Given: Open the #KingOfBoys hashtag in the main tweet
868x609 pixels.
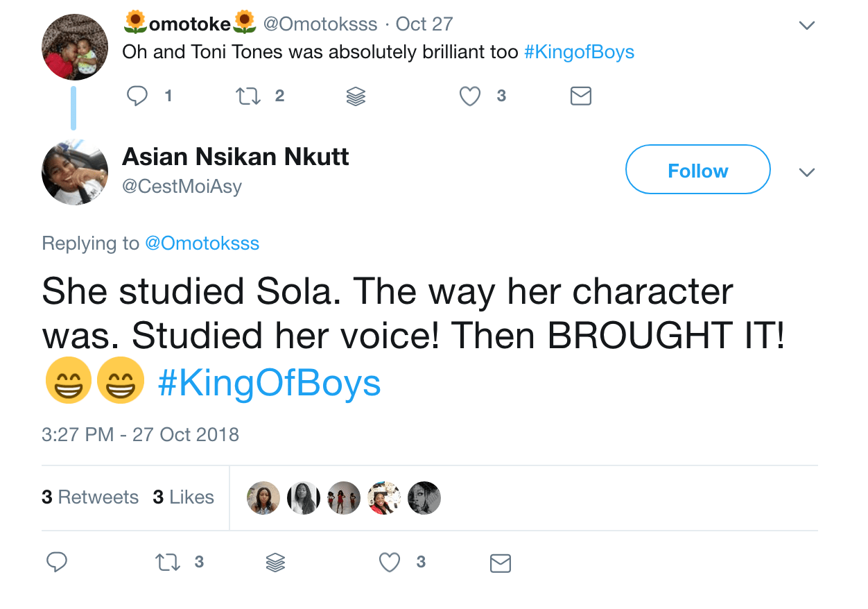Looking at the screenshot, I should pos(270,384).
